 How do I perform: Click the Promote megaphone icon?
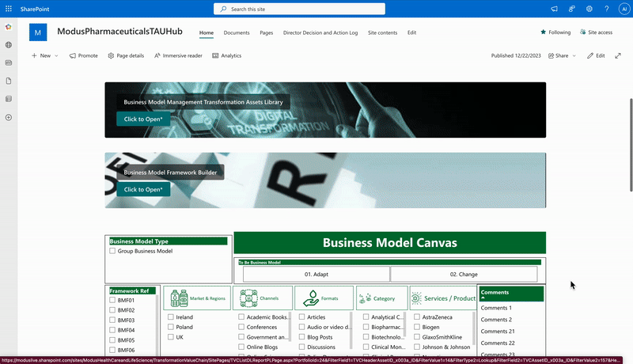[72, 55]
